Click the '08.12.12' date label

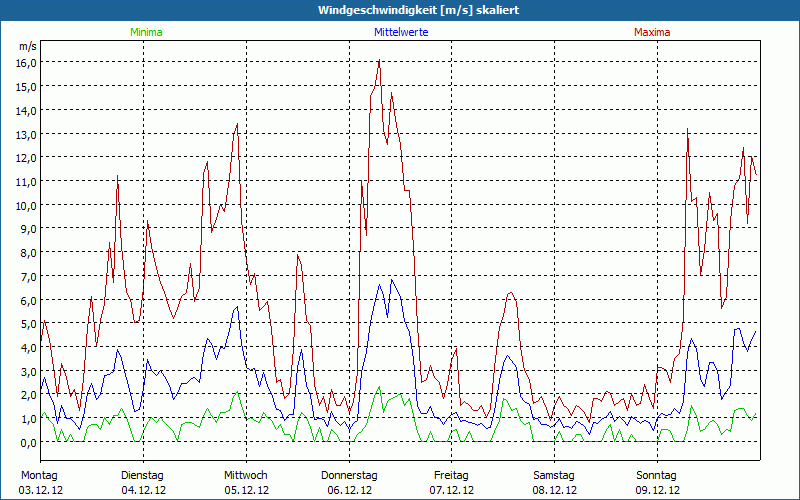point(555,490)
